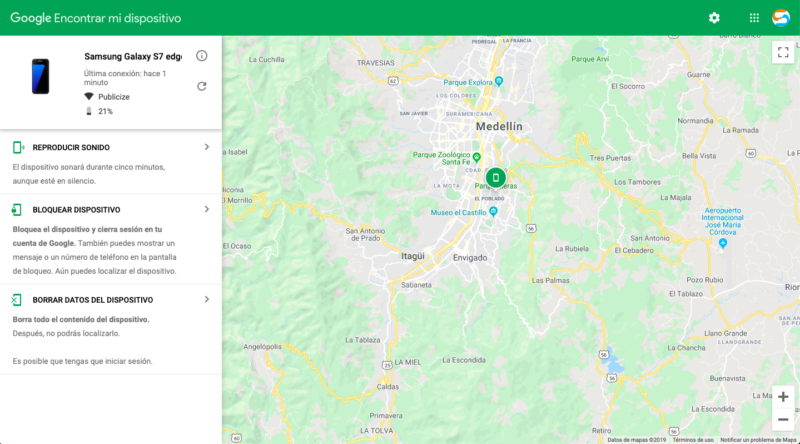
Task: Click Google Encontrar mi dispositivo title
Action: [x=96, y=18]
